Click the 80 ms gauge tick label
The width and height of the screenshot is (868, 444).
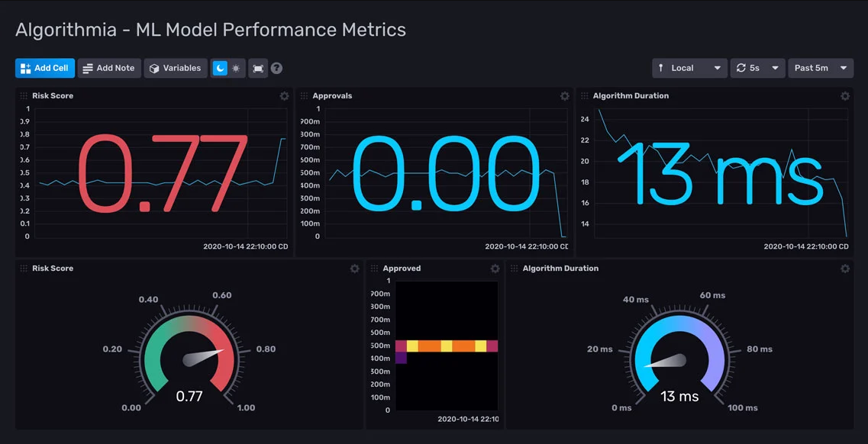760,349
